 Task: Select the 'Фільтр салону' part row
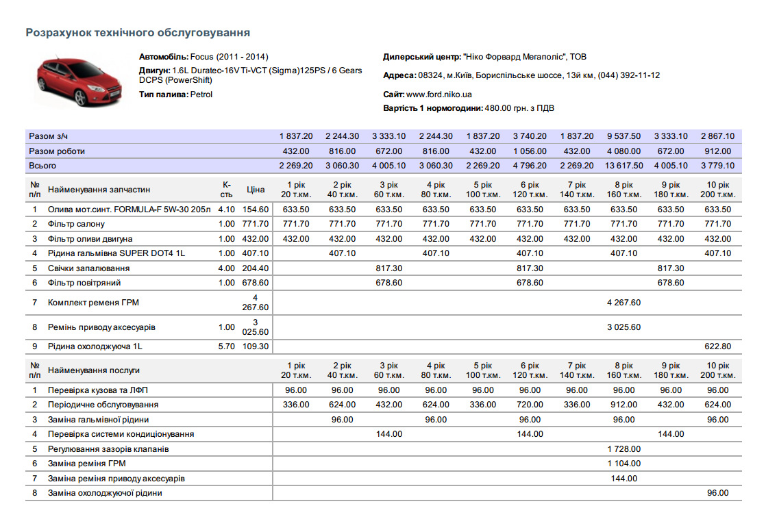tap(76, 225)
